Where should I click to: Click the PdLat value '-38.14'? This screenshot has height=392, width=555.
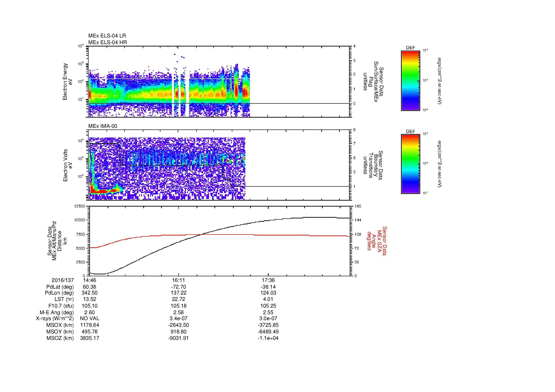pos(268,287)
